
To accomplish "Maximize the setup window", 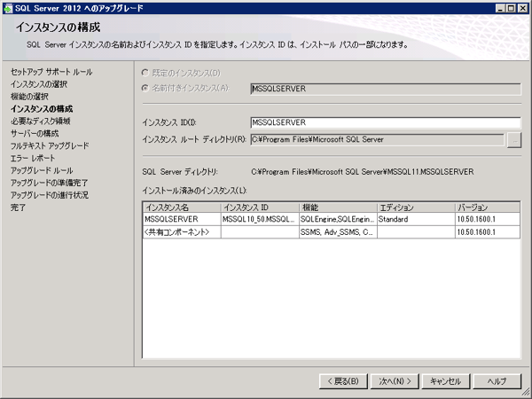I will (x=511, y=8).
